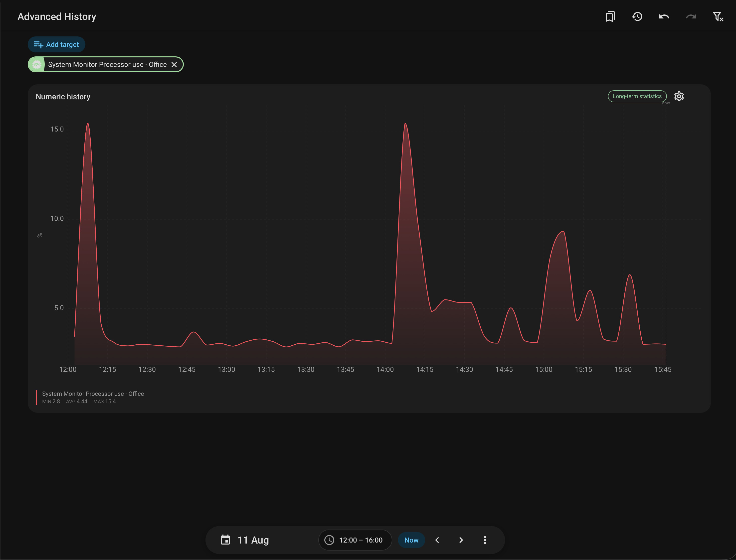The width and height of the screenshot is (736, 560).
Task: Click the Now button
Action: pos(411,540)
